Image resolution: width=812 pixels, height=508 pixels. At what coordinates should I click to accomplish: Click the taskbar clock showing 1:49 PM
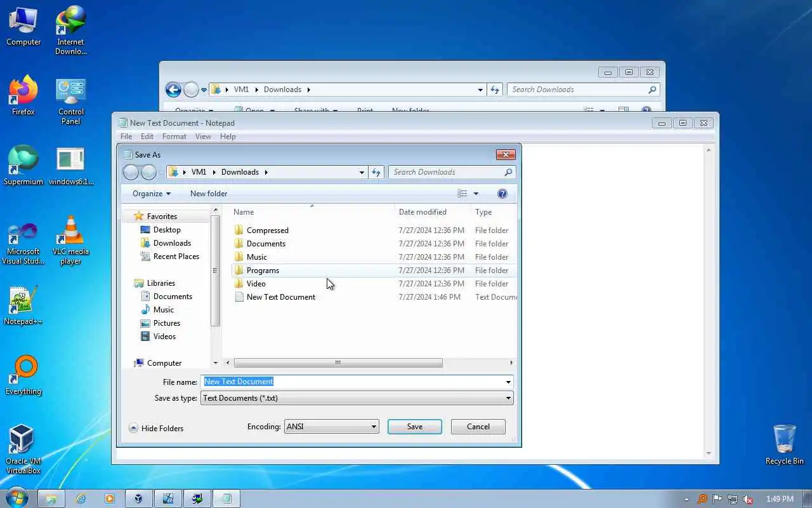tap(780, 499)
